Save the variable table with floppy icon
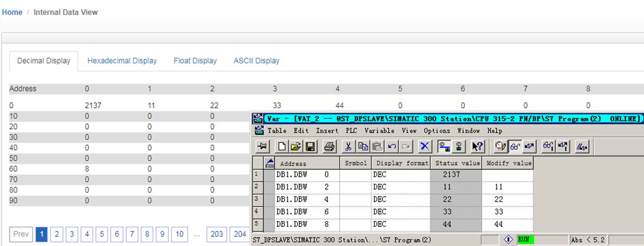 [310, 147]
